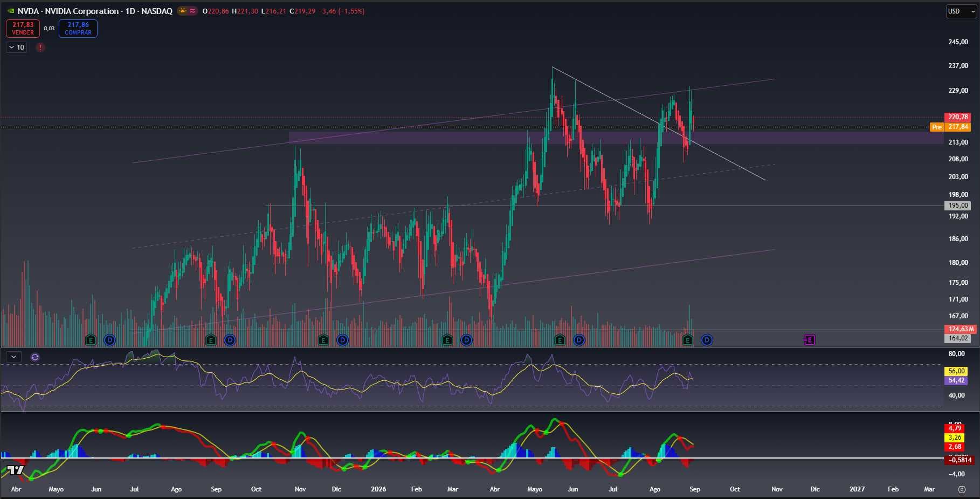This screenshot has width=980, height=499.
Task: Open the late August 2025 earnings marker
Action: 211,340
